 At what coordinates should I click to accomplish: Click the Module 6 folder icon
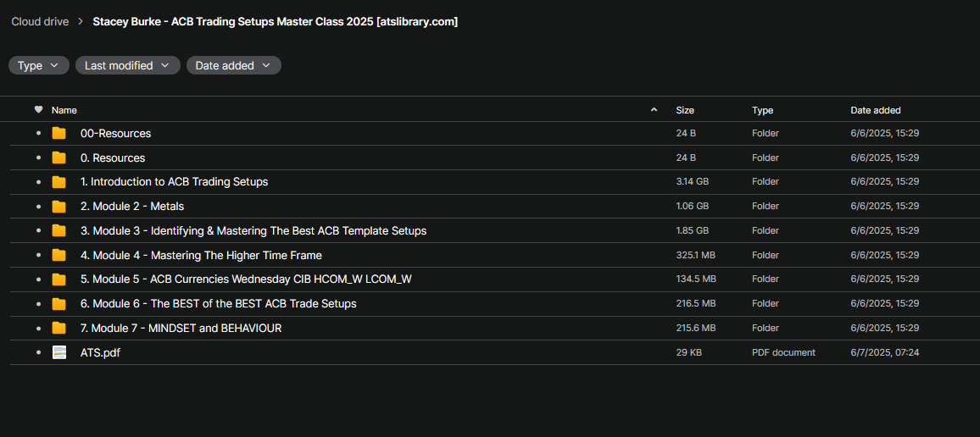pos(58,303)
